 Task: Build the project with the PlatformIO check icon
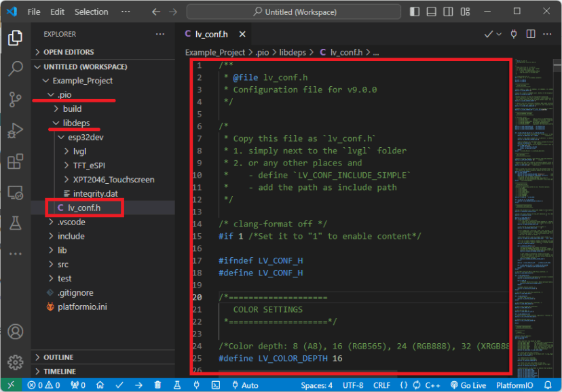pos(119,385)
